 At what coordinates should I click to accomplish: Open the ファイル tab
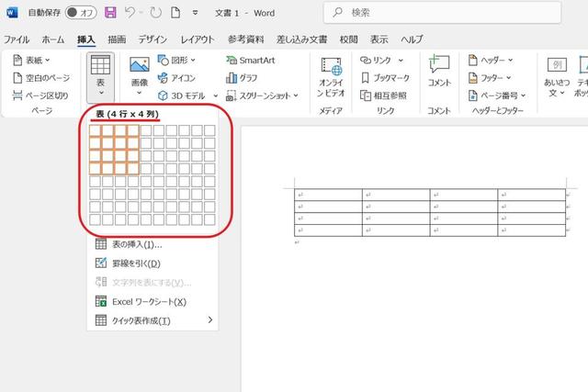tap(17, 39)
